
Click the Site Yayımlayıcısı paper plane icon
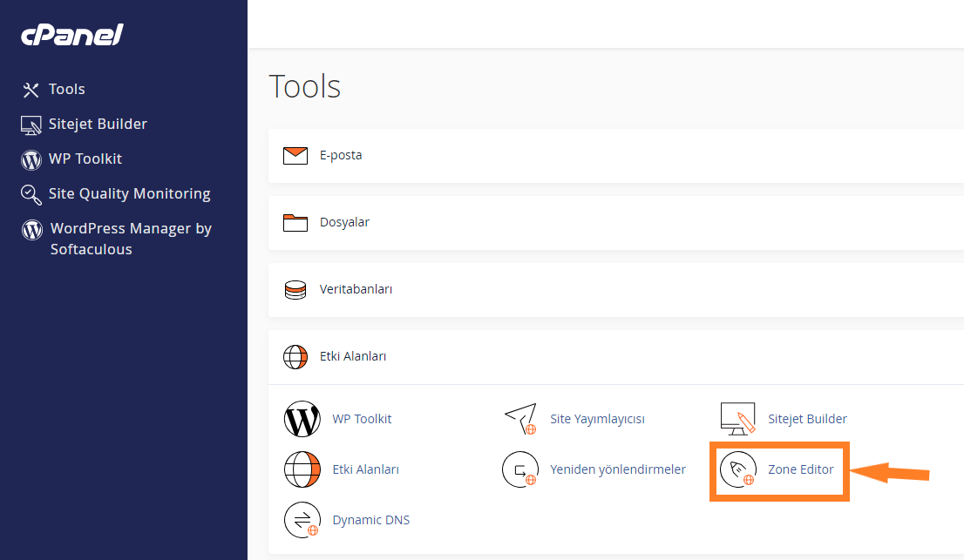click(x=520, y=420)
